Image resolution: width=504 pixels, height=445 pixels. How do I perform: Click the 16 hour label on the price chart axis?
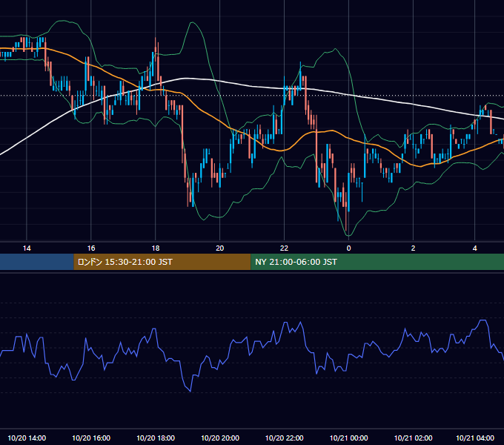tap(91, 248)
